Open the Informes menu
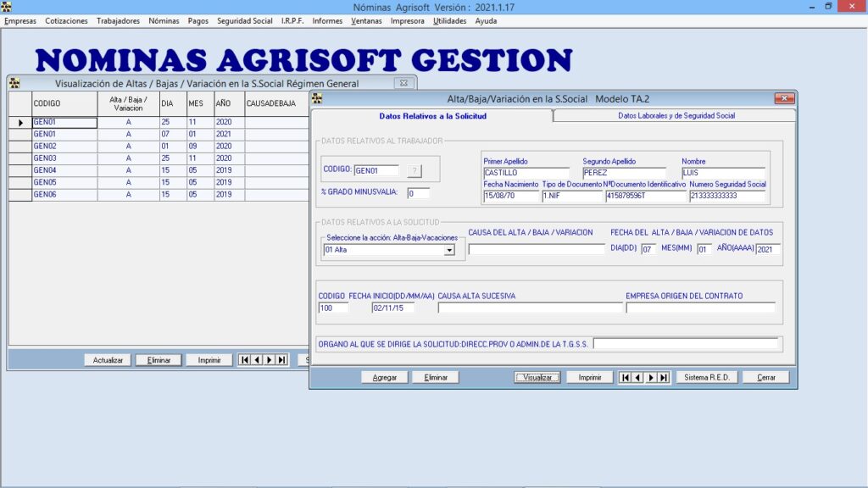The image size is (868, 488). (x=327, y=21)
